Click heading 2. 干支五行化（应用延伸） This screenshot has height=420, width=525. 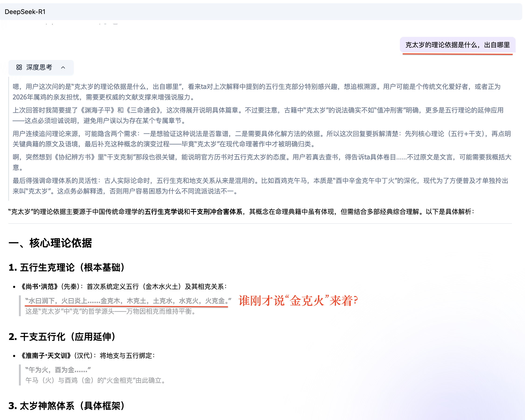pos(62,337)
